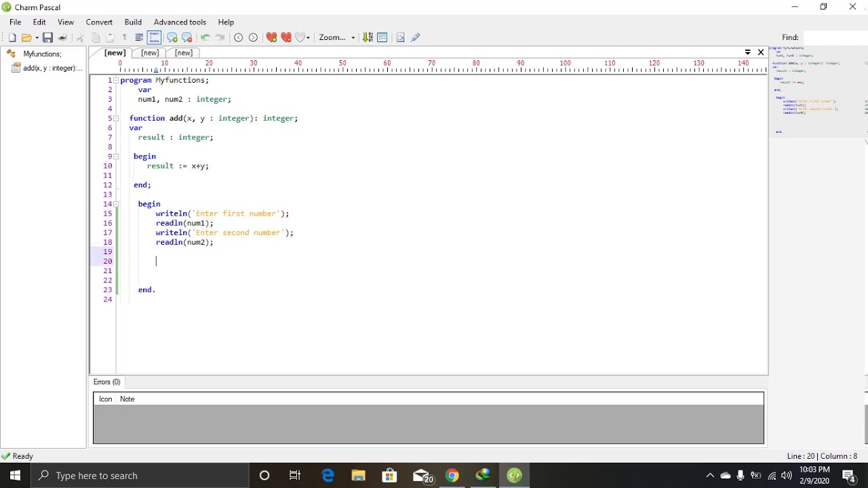Click into the Find input field
Viewport: 868px width, 488px height.
(x=835, y=38)
